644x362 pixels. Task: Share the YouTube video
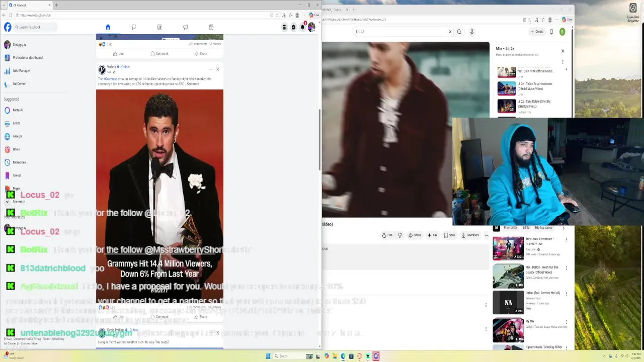point(415,235)
